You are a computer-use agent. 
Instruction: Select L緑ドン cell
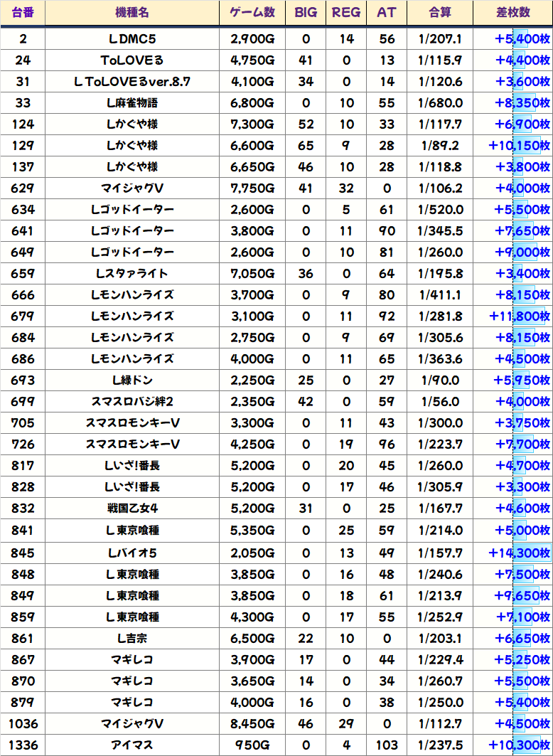[132, 380]
